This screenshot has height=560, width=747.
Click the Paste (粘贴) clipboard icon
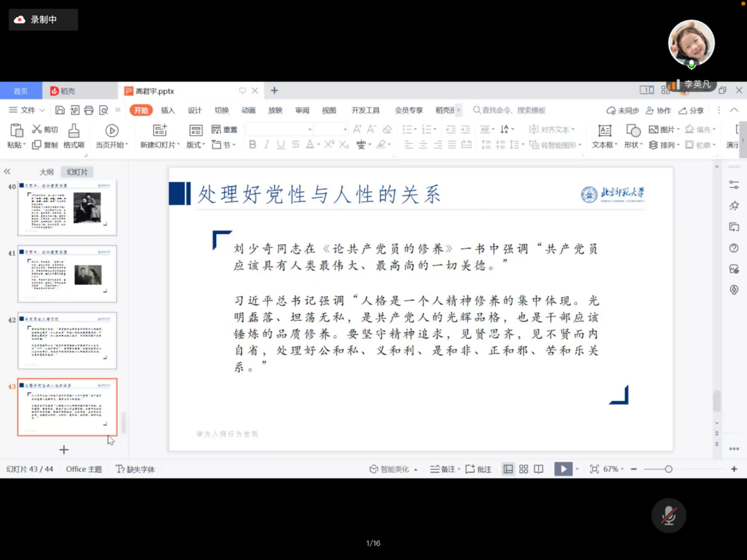coord(16,130)
